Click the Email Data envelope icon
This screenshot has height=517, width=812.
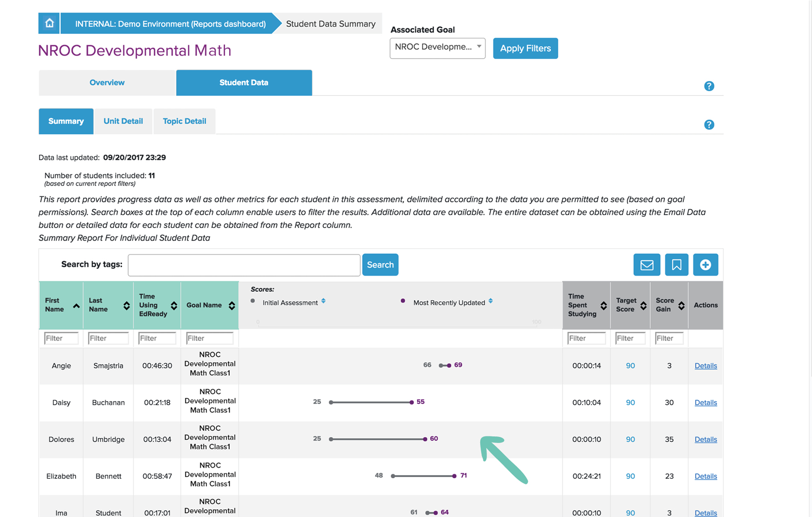coord(646,265)
